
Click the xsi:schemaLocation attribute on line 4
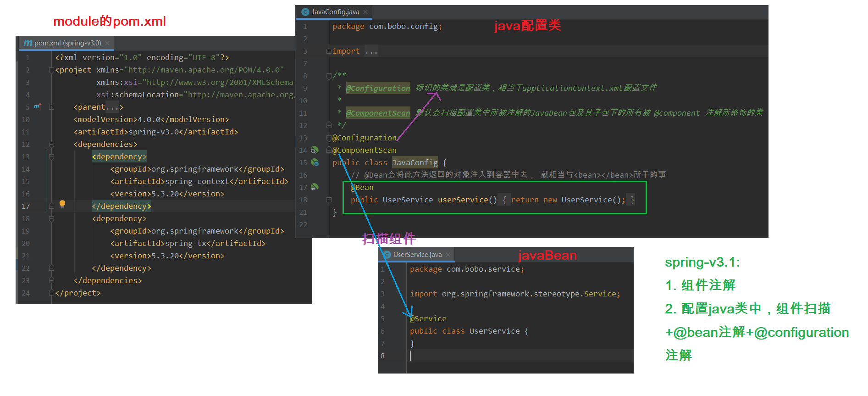138,95
